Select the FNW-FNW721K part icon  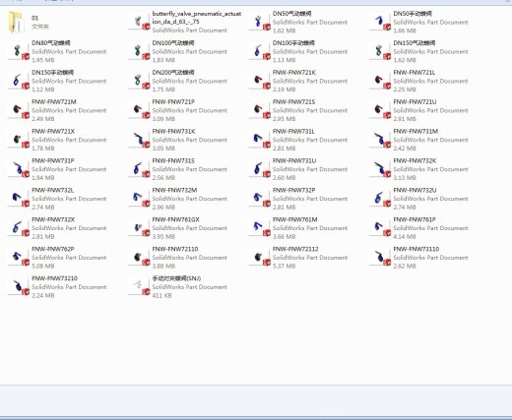pyautogui.click(x=260, y=81)
